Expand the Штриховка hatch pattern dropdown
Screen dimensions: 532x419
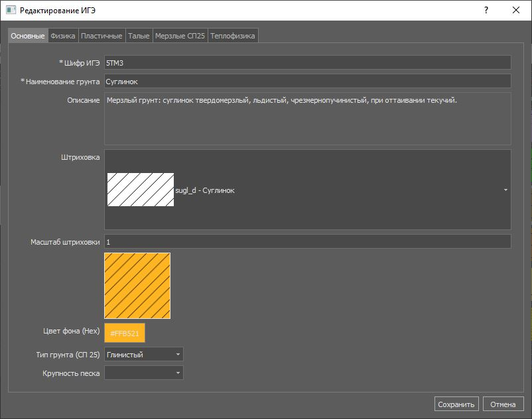pyautogui.click(x=505, y=190)
